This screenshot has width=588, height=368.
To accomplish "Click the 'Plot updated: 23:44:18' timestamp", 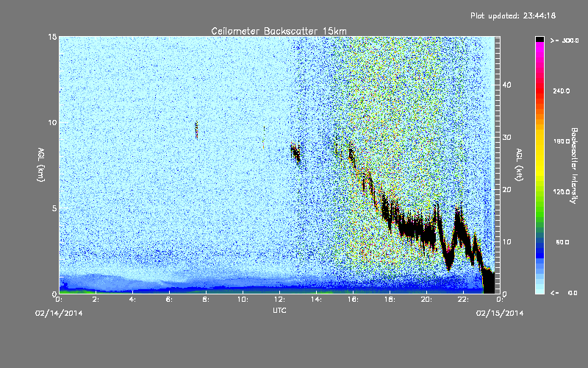I will [513, 15].
